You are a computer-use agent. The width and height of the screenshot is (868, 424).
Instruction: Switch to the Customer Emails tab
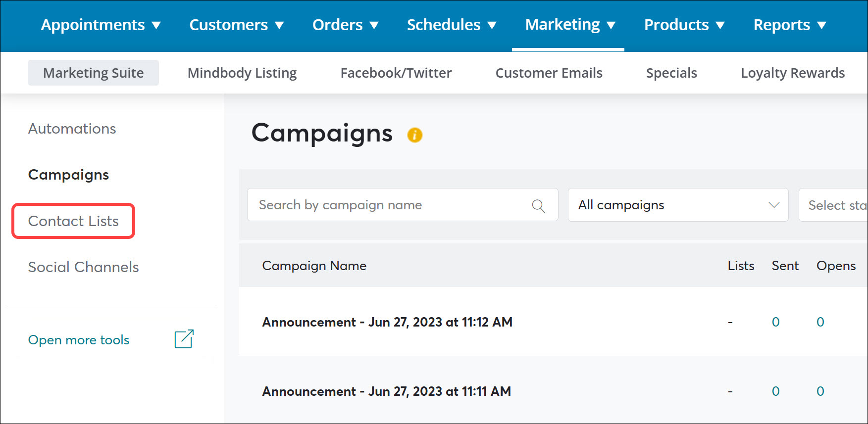point(549,72)
